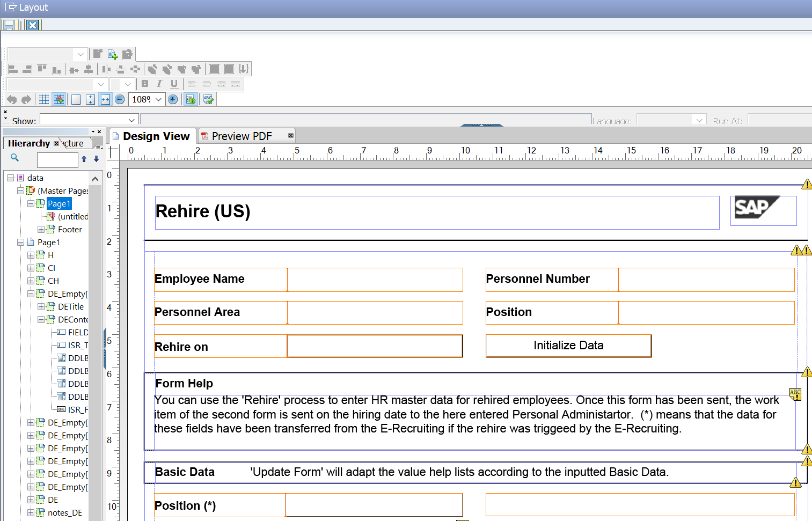The width and height of the screenshot is (812, 521).
Task: Collapse the Master Pages tree node
Action: click(x=20, y=190)
